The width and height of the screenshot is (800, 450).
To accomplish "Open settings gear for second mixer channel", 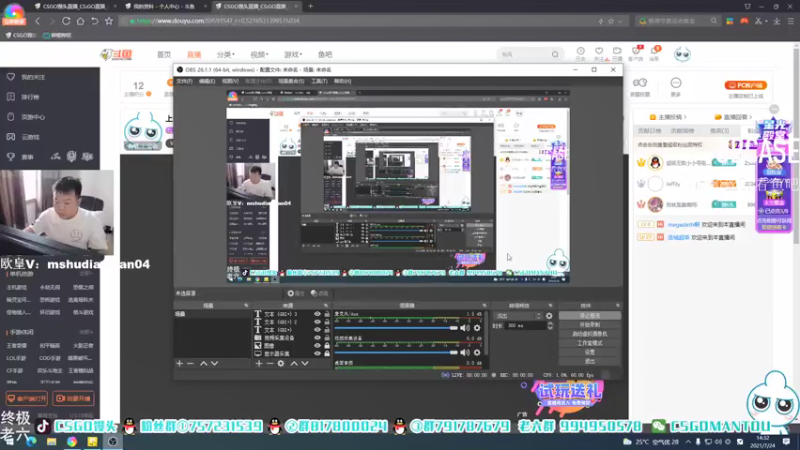I will (x=477, y=353).
